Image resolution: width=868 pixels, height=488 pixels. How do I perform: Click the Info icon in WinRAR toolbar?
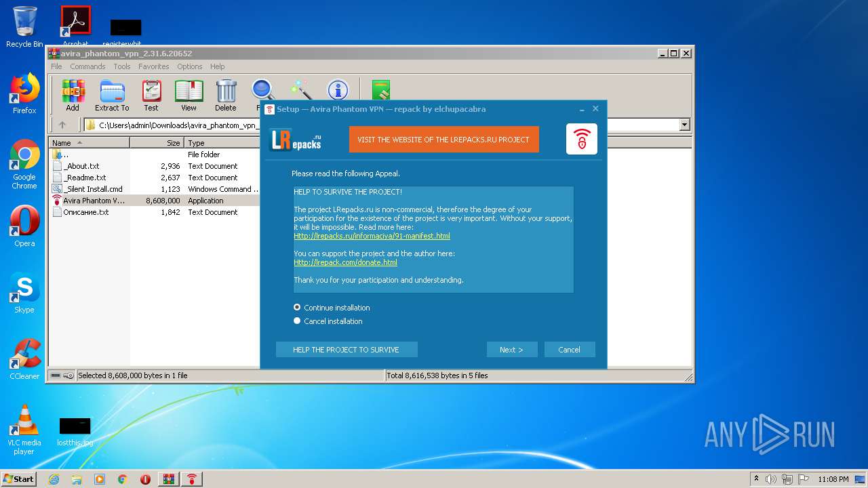pyautogui.click(x=338, y=89)
